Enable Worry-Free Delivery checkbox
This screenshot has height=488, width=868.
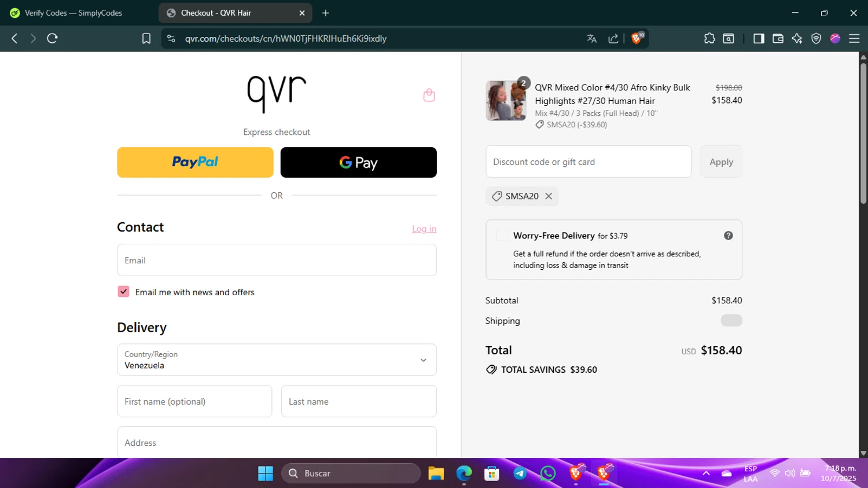pos(502,236)
